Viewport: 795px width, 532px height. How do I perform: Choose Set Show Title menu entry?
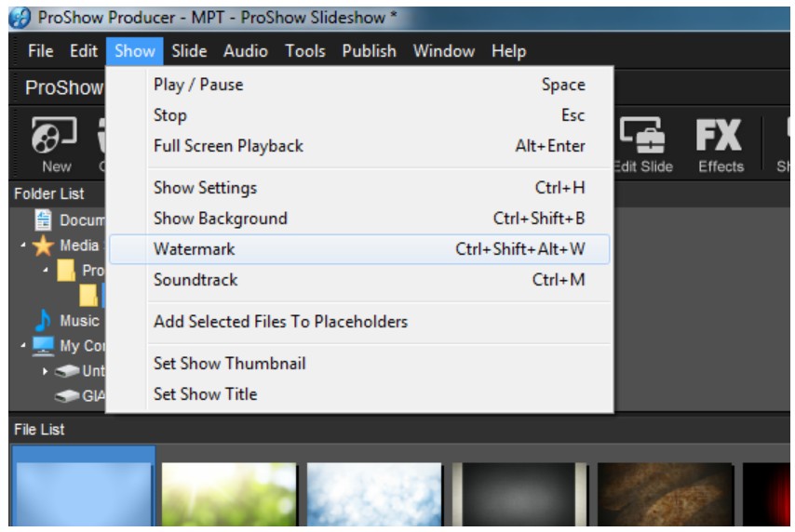tap(359, 394)
